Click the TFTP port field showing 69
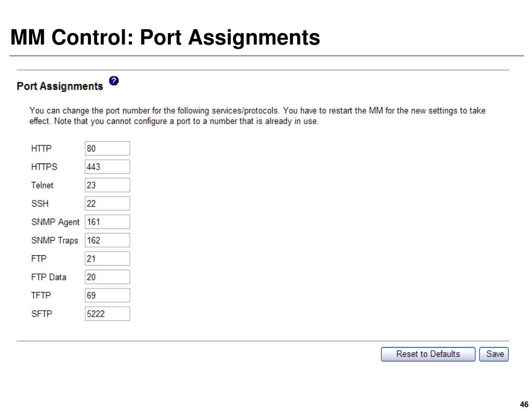 point(107,295)
